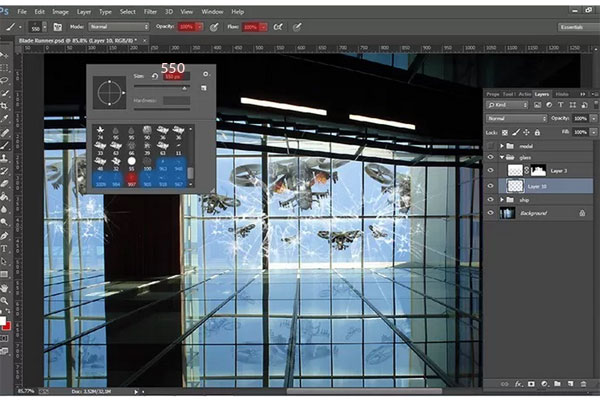Collapse the glass group
Screen dimensions: 600x403
(x=502, y=157)
